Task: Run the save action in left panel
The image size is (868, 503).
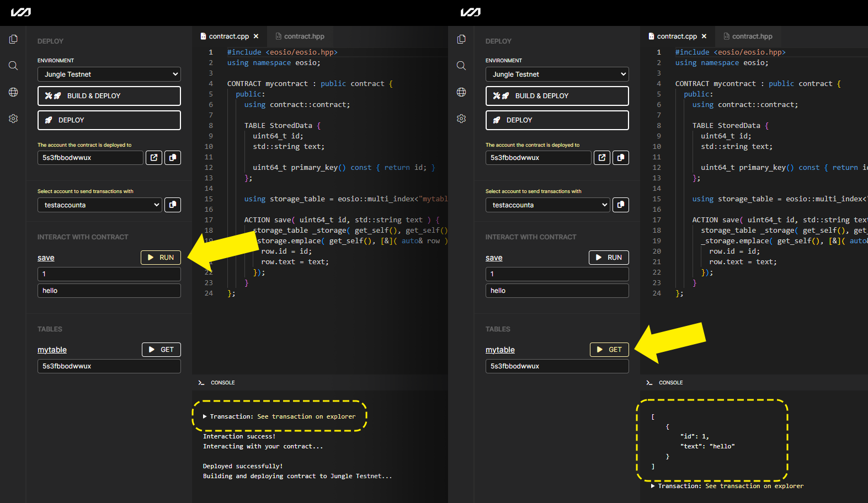Action: 161,258
